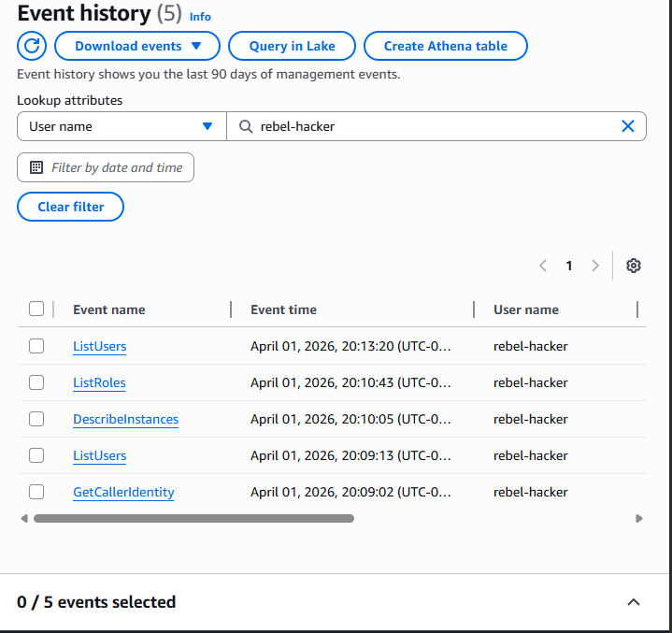Viewport: 672px width, 633px height.
Task: Click event time April 01, 2026, 20:09:13
Action: (x=350, y=455)
